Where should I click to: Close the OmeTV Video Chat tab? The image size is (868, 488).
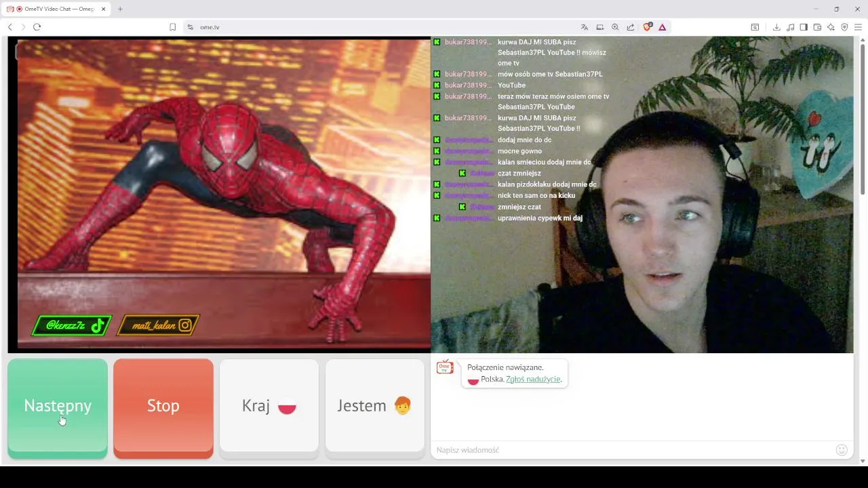coord(104,9)
